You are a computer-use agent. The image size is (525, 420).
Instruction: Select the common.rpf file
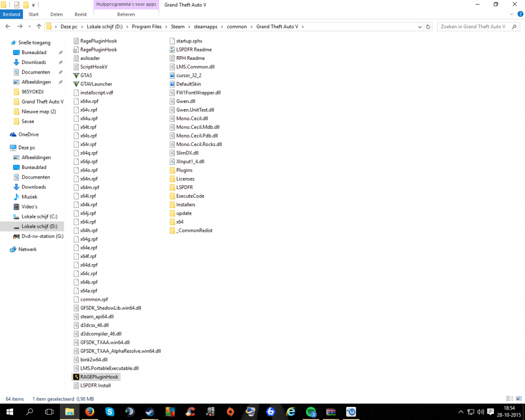click(91, 299)
